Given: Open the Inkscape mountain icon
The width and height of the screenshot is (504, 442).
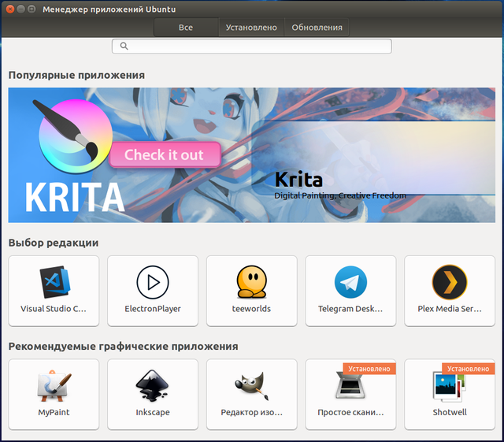Looking at the screenshot, I should pos(152,386).
